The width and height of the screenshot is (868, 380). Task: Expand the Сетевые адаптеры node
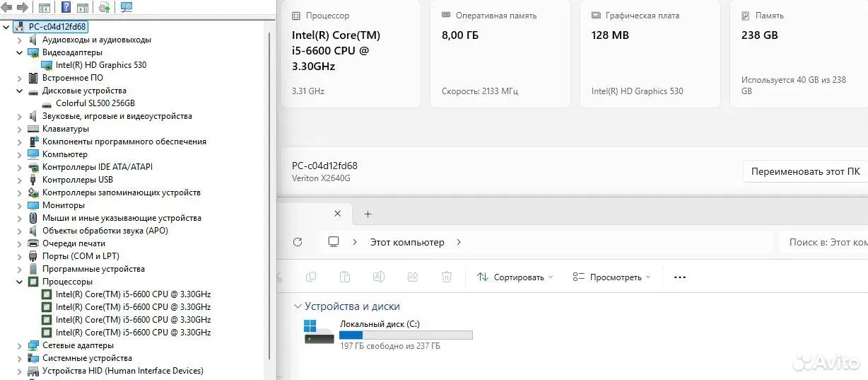point(20,345)
